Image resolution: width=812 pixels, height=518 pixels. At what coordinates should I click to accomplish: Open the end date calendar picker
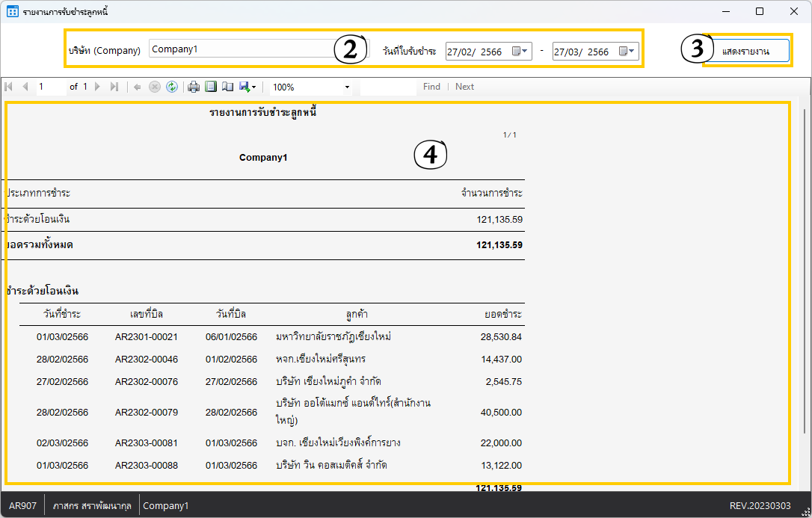(x=627, y=52)
